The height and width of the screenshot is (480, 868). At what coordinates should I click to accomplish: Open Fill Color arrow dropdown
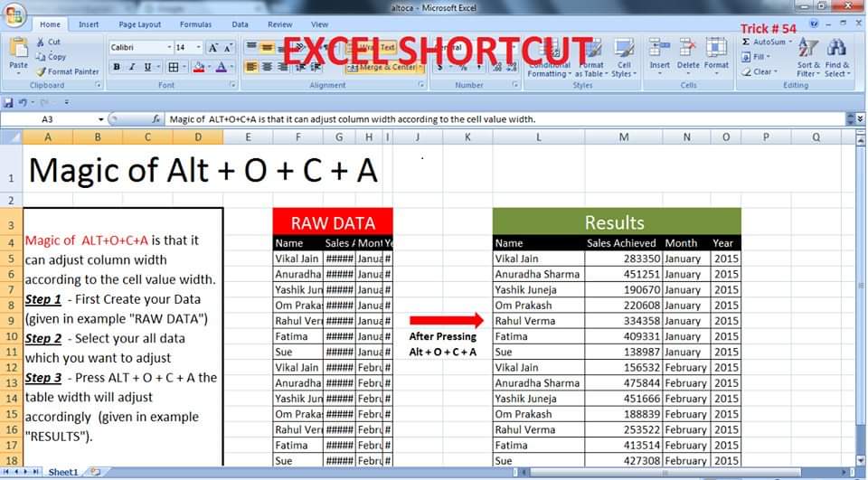coord(209,68)
